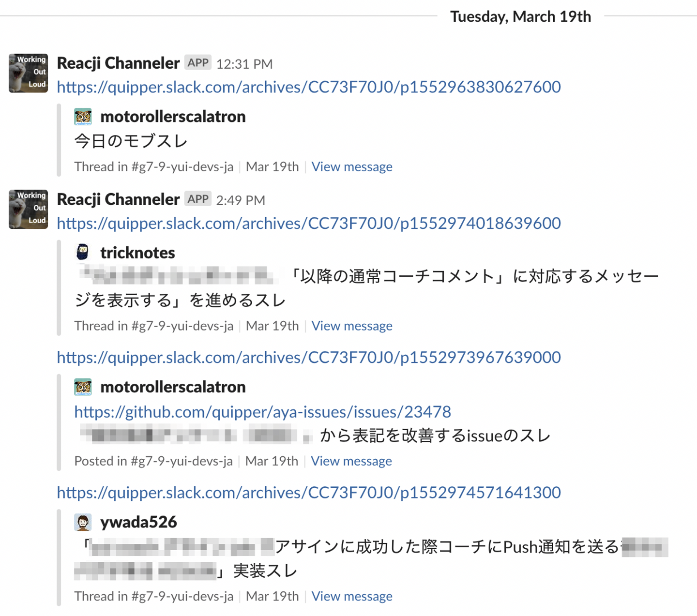The image size is (697, 616).
Task: Click the 12:31 PM message timestamp
Action: 244,64
